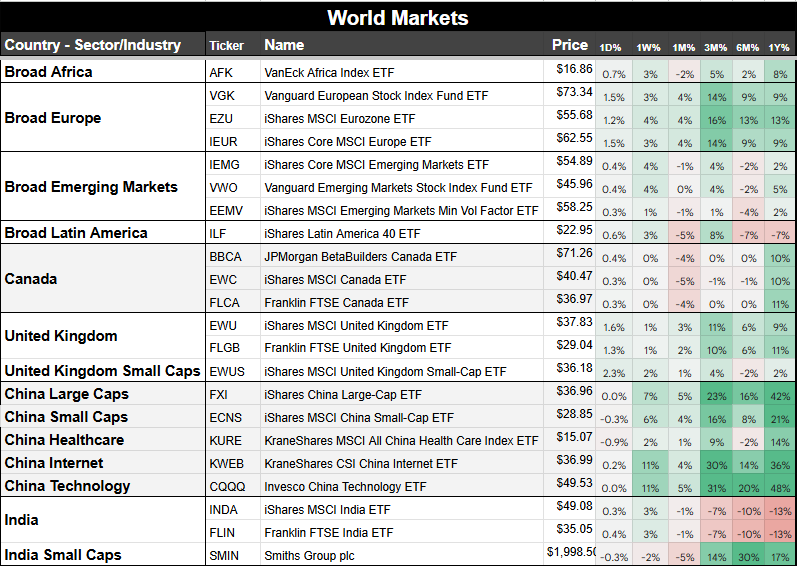Select the 30% 3M cell for KWEB

point(716,463)
